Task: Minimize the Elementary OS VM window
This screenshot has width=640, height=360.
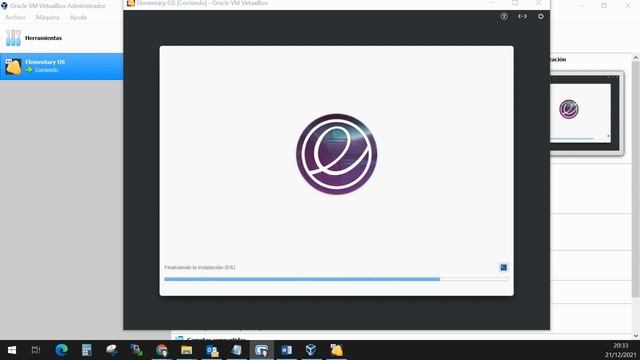Action: (492, 3)
